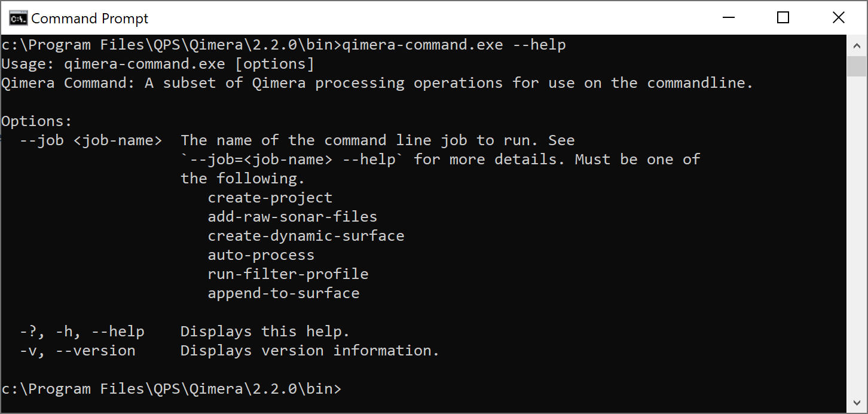Maximize the Command Prompt window

point(783,18)
